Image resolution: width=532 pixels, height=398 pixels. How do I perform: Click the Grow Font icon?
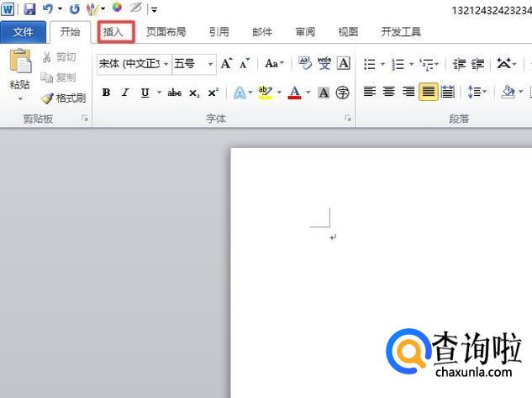(x=226, y=63)
